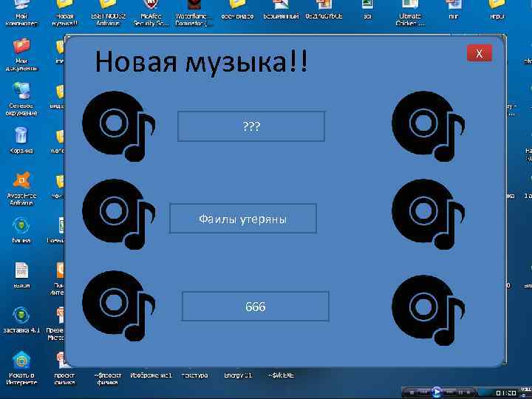Open the текстура desktop file
532x399 pixels.
(x=194, y=375)
